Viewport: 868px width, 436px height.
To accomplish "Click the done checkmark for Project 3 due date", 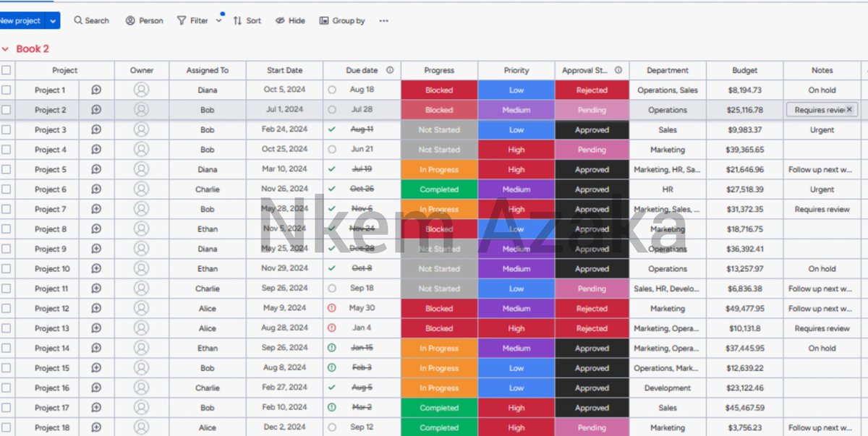I will pyautogui.click(x=332, y=129).
